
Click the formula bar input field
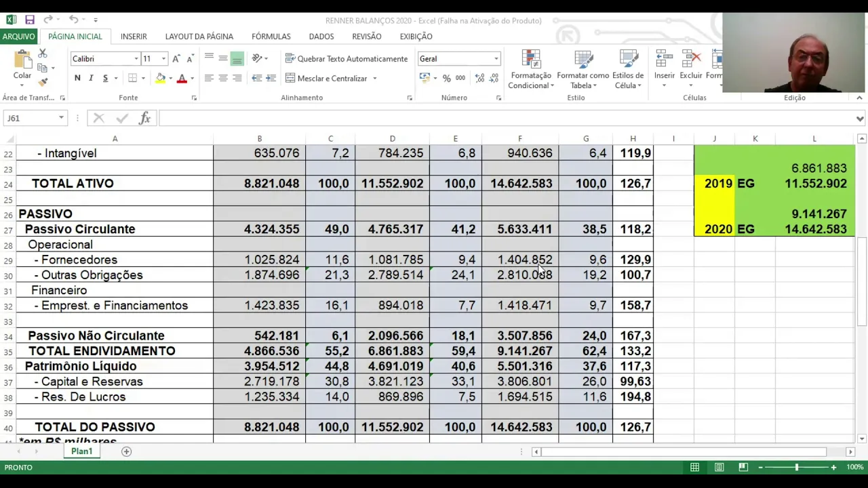505,118
